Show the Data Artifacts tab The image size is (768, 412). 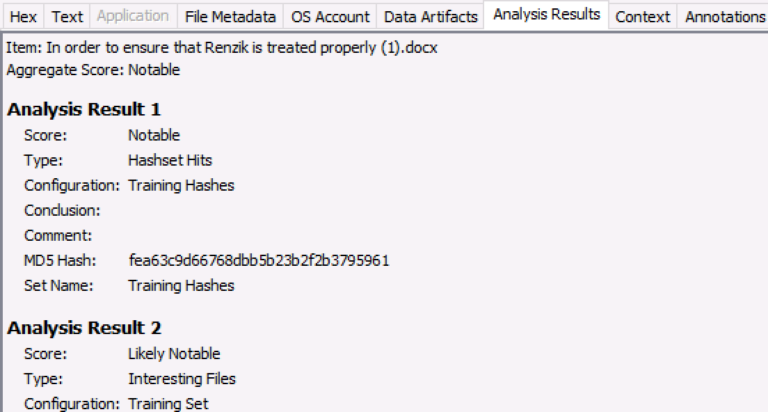(431, 17)
